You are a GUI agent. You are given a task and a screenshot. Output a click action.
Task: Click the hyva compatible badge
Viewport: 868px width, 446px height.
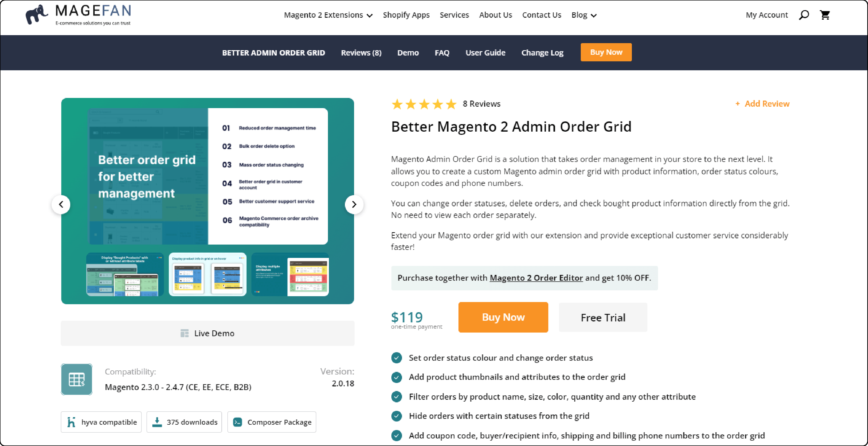pos(101,422)
